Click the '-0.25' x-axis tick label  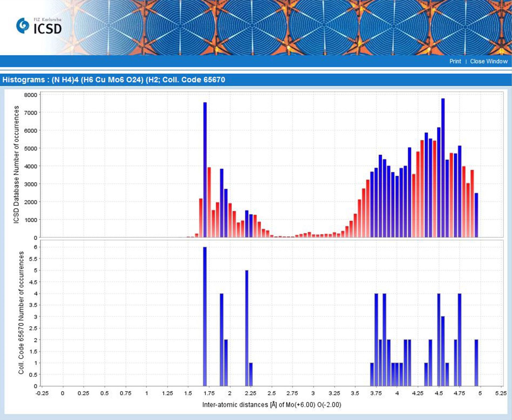42,393
